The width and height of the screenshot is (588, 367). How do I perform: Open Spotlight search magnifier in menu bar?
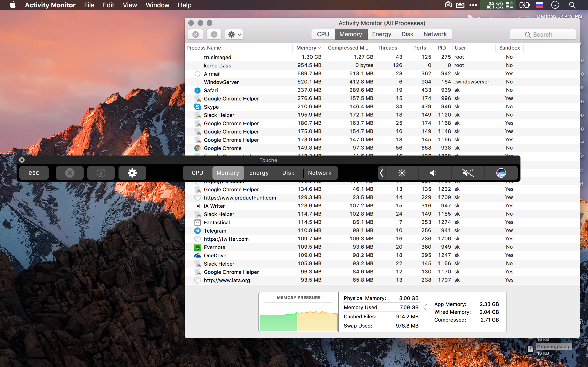(572, 5)
